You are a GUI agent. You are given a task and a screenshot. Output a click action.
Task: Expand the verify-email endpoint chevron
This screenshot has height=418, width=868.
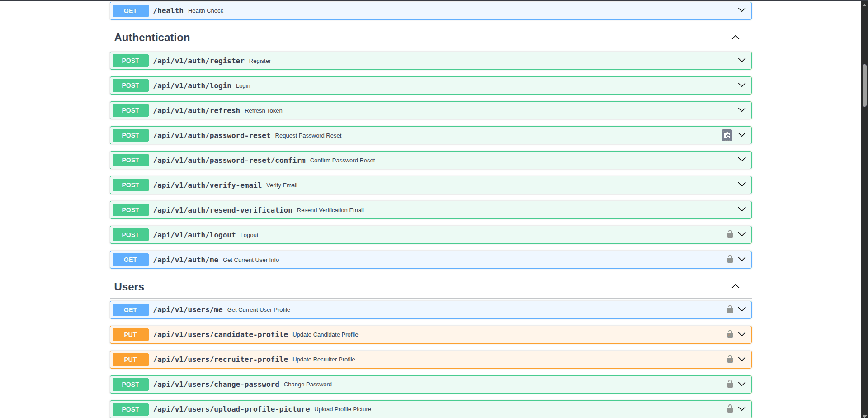click(741, 185)
